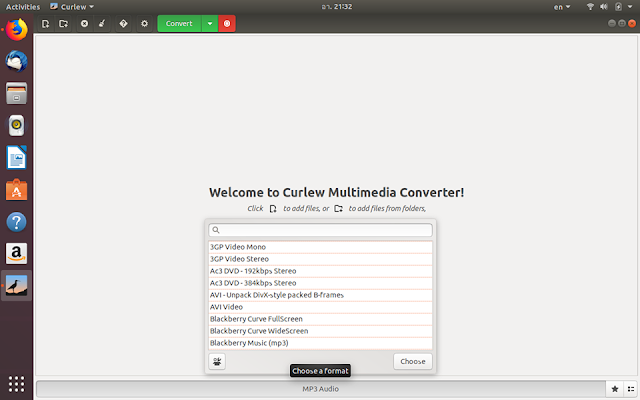Launch Firefox from the dock
This screenshot has width=640, height=400.
[x=16, y=30]
